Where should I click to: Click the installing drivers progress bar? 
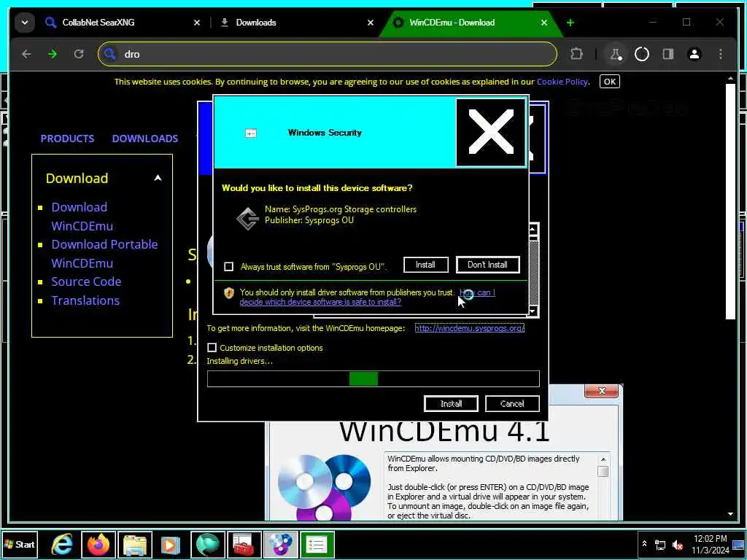coord(373,379)
